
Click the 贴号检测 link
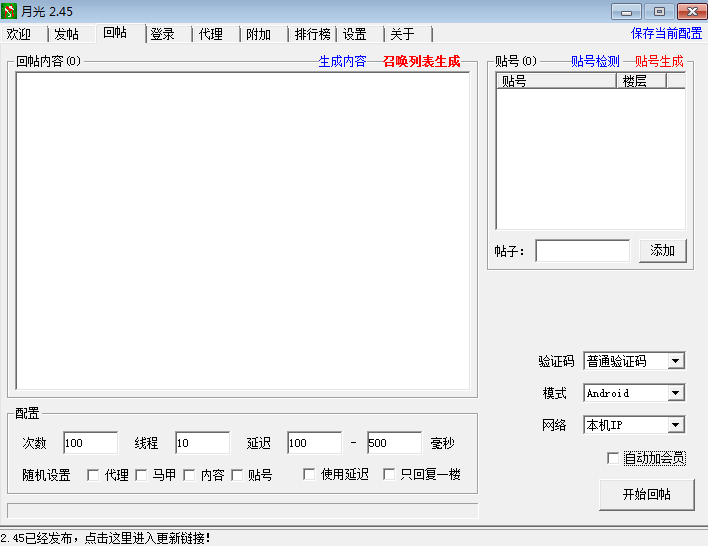(595, 61)
